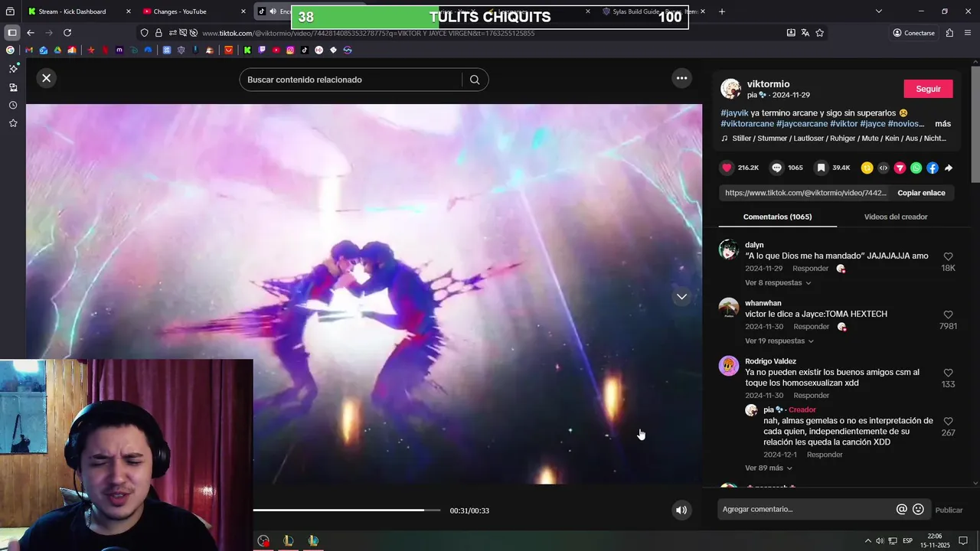This screenshot has height=551, width=980.
Task: Like the pia creator reply with the heart
Action: click(x=948, y=421)
